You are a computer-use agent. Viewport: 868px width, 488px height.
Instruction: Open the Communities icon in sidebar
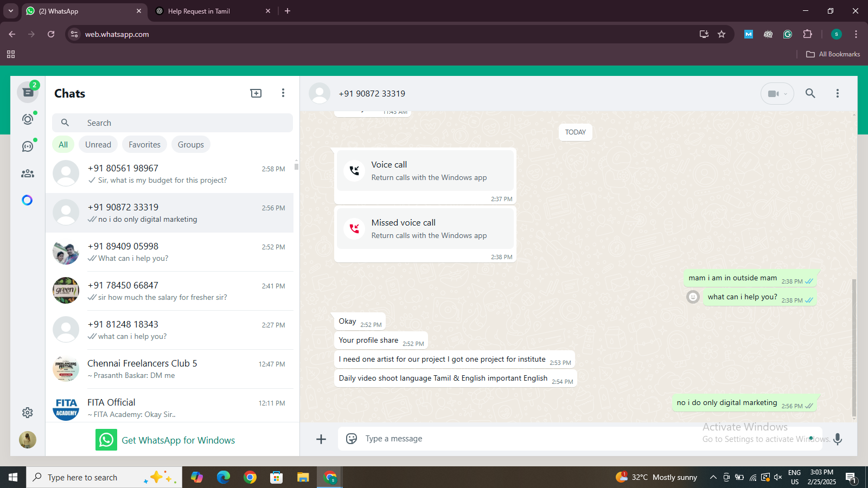coord(27,174)
